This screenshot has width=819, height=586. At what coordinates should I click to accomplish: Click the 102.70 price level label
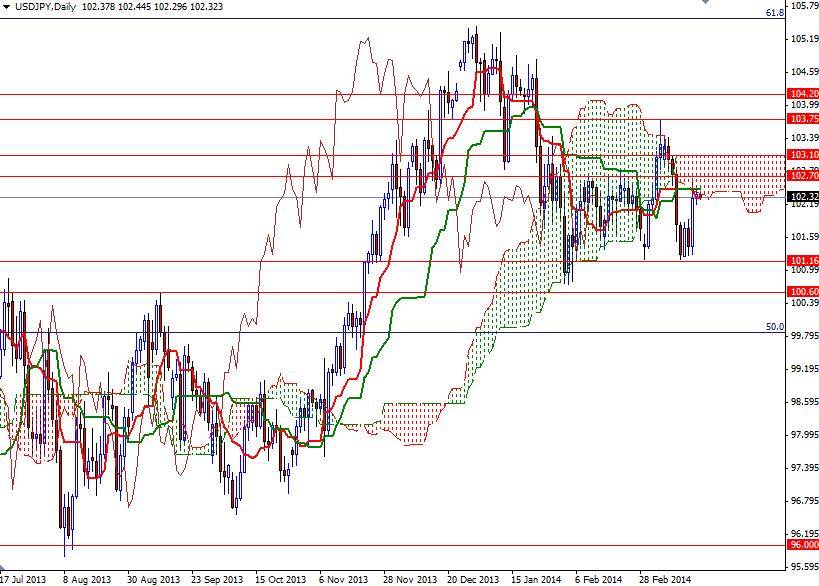[801, 175]
